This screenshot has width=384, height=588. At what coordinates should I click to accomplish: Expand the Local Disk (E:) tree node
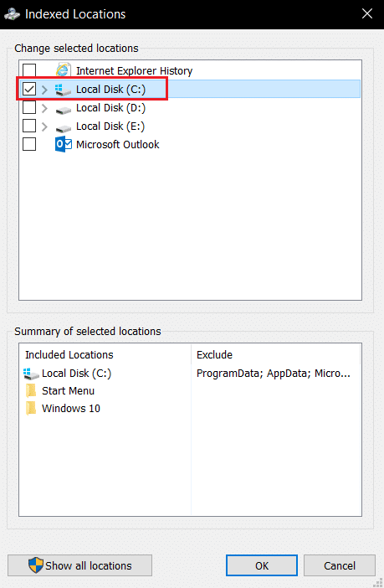click(44, 126)
